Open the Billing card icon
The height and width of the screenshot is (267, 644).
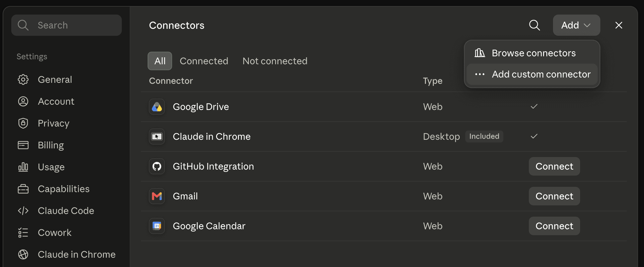coord(23,145)
